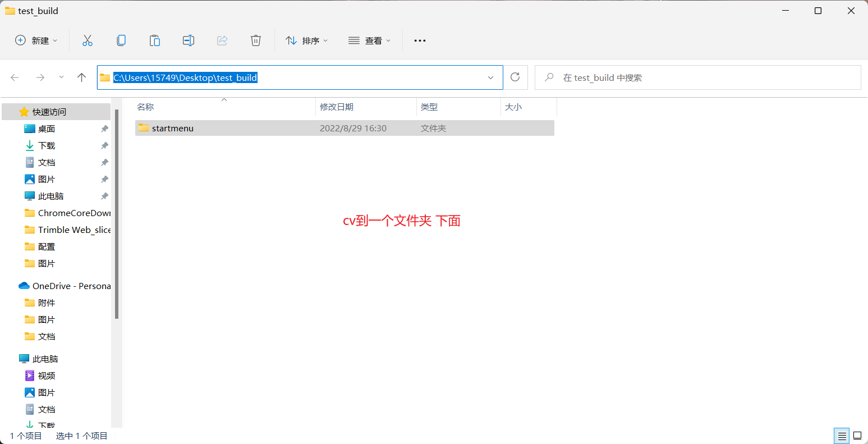Click the Rename icon in toolbar

189,40
